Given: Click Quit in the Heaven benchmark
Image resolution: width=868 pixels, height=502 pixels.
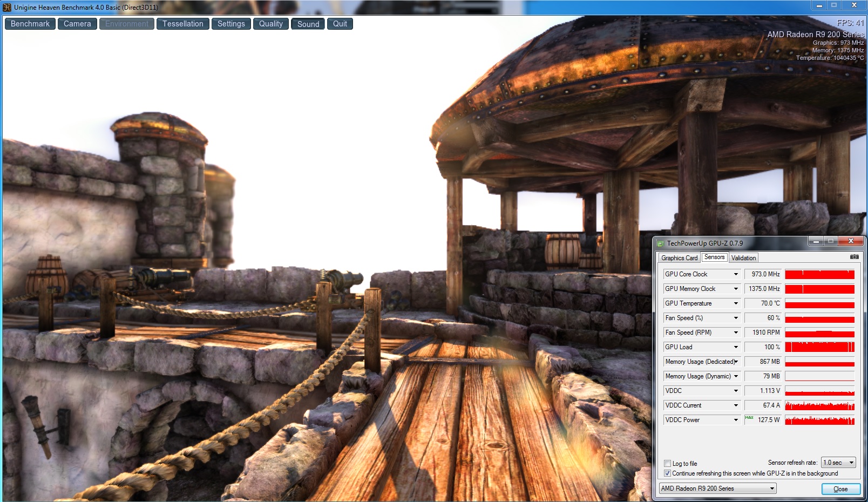Looking at the screenshot, I should [340, 24].
